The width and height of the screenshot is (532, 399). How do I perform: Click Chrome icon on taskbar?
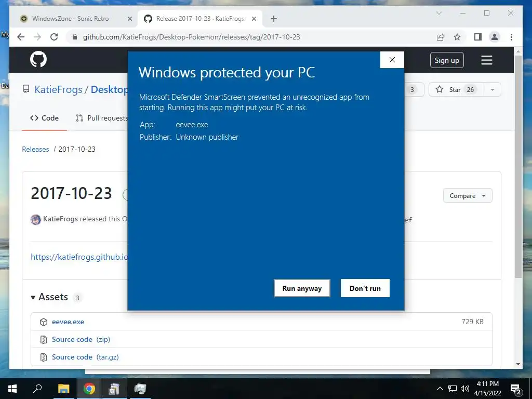89,389
